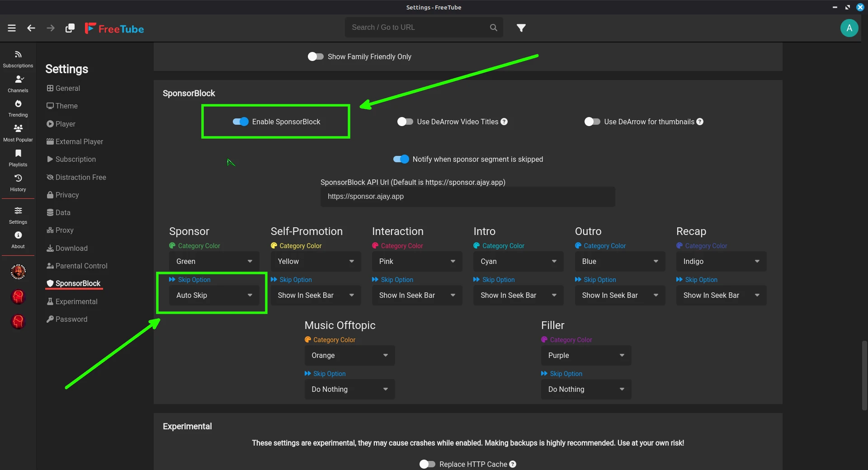Select SponsorBlock in settings list

point(74,283)
